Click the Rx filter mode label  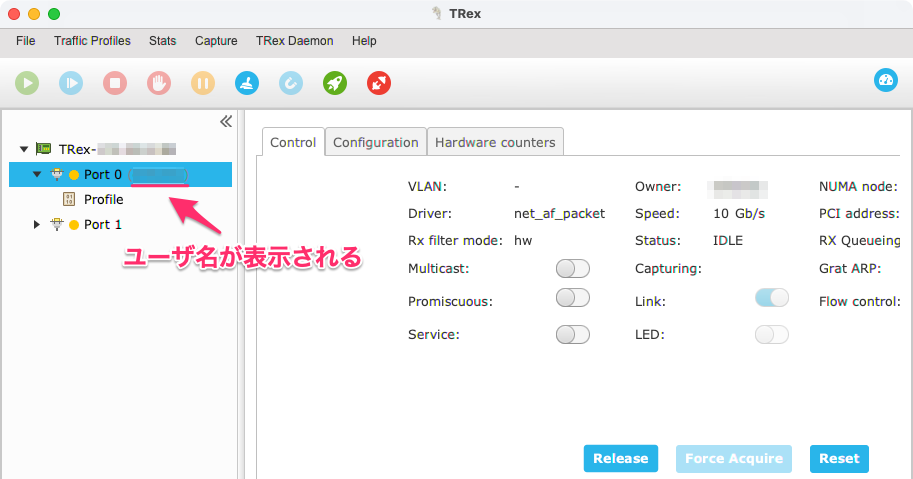point(455,240)
